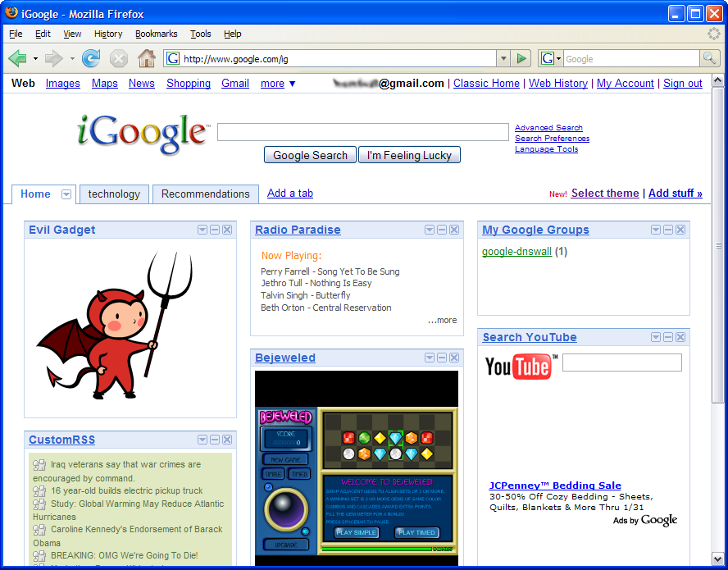Click the Back arrow navigation icon

17,58
